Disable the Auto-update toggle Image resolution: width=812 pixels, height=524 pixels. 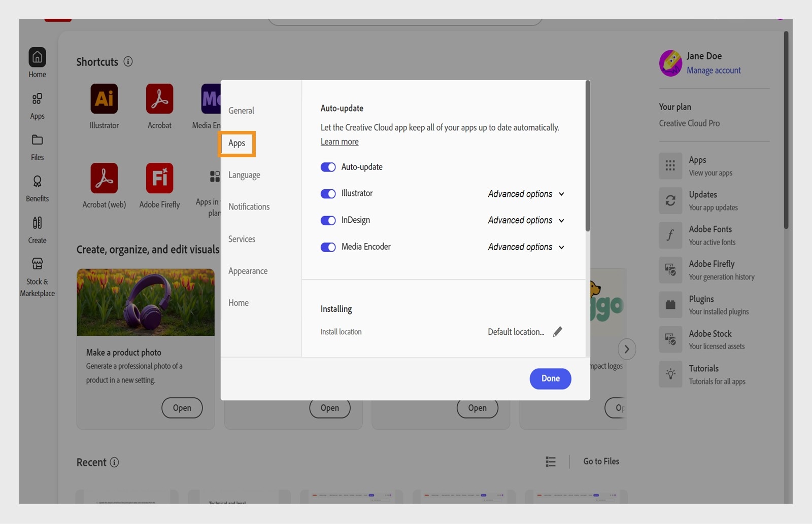328,167
